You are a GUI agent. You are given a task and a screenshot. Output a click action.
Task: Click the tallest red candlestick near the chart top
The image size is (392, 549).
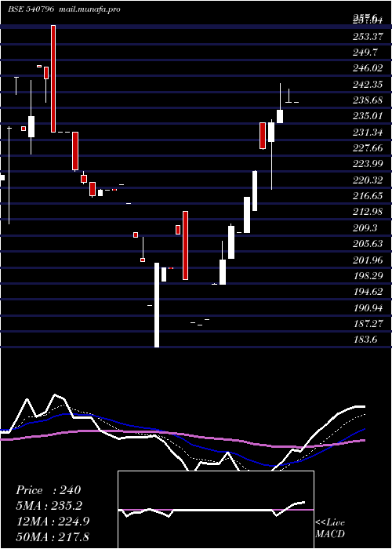click(53, 78)
